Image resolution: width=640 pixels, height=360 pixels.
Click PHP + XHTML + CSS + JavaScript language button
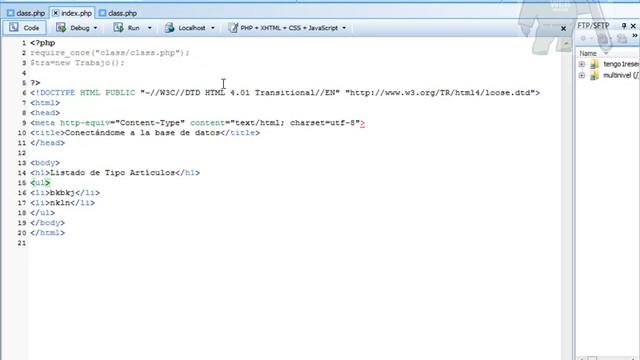tap(283, 28)
